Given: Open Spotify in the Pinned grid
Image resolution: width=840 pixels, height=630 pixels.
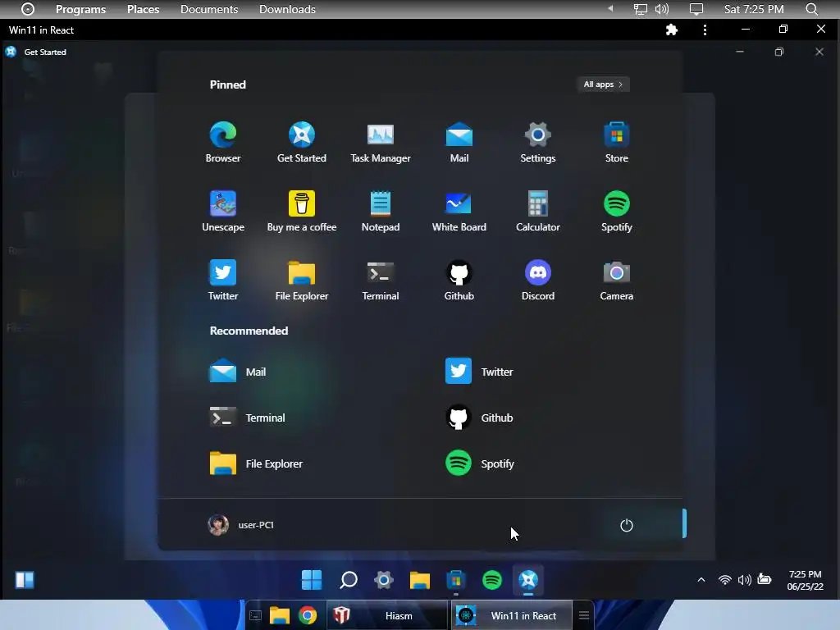Looking at the screenshot, I should [x=617, y=211].
